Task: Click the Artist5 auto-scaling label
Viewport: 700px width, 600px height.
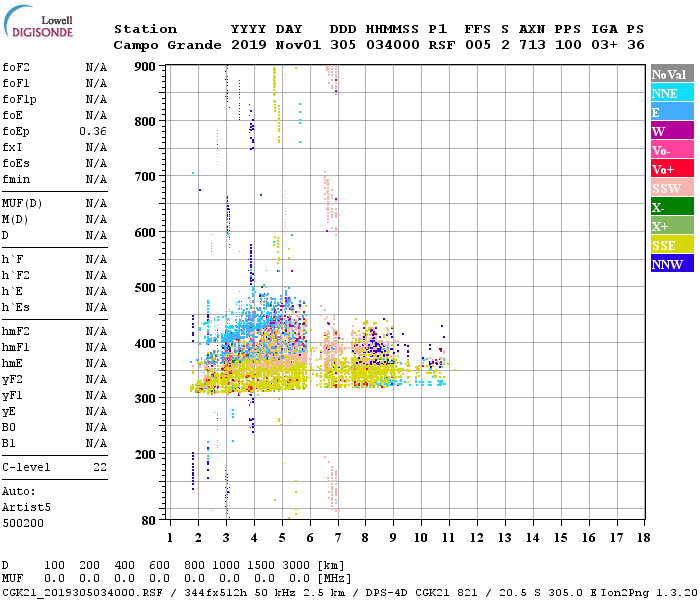Action: tap(26, 508)
